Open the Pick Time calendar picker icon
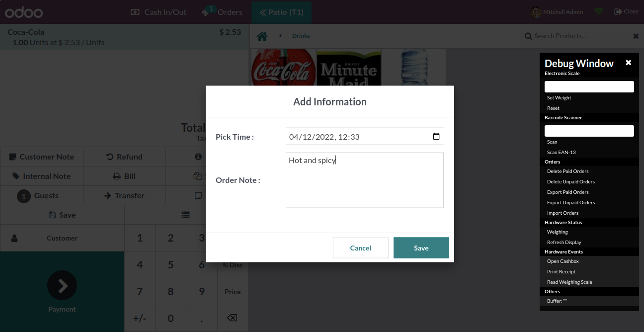 click(x=436, y=137)
